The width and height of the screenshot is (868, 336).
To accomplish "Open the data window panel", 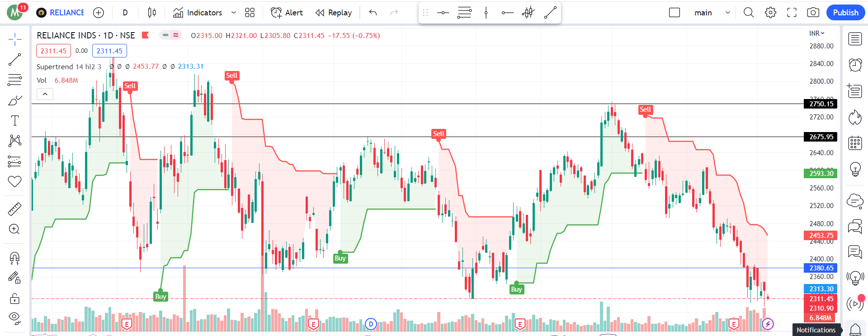I will point(855,91).
